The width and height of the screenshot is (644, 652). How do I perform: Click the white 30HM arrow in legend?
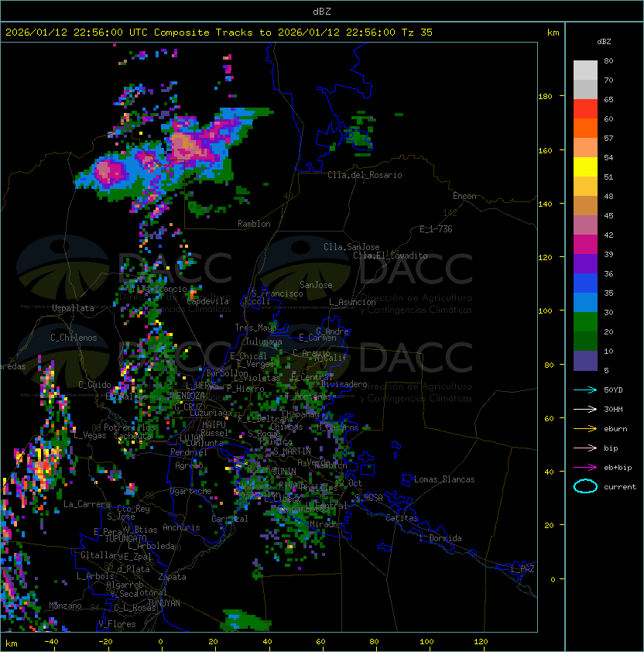pyautogui.click(x=585, y=409)
